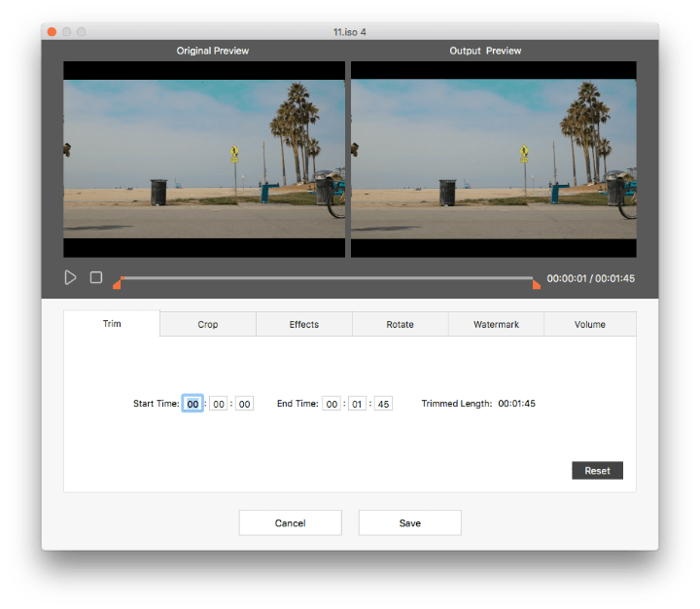Click the playback time 00:00:01 / 00:01:45
This screenshot has width=700, height=609.
[591, 278]
